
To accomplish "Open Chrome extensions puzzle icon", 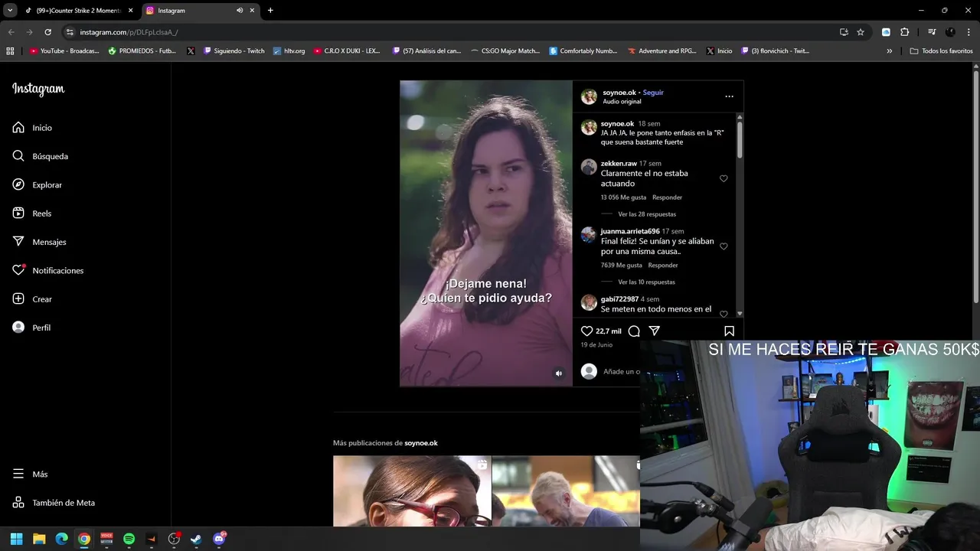I will 904,32.
